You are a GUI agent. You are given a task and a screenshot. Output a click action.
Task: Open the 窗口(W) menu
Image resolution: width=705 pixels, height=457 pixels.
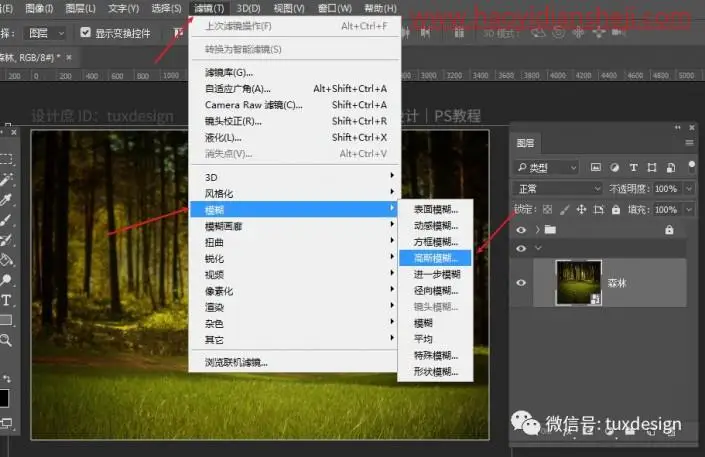(335, 8)
